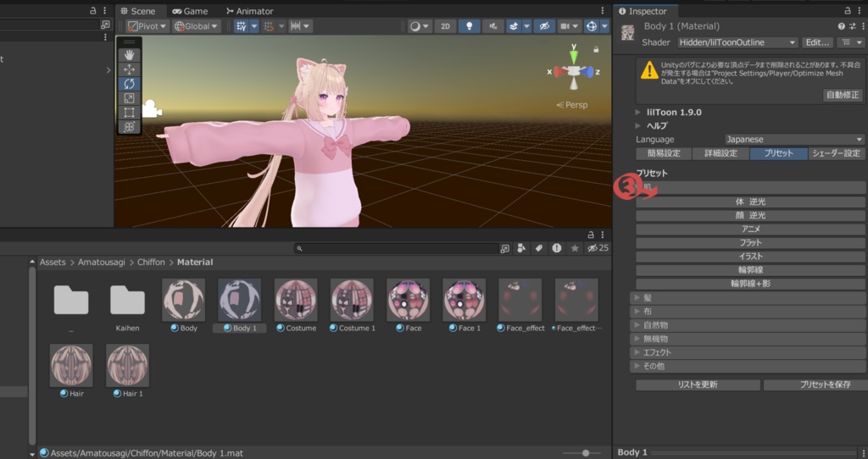
Task: Switch to シェーダー設定 tab
Action: [x=837, y=153]
